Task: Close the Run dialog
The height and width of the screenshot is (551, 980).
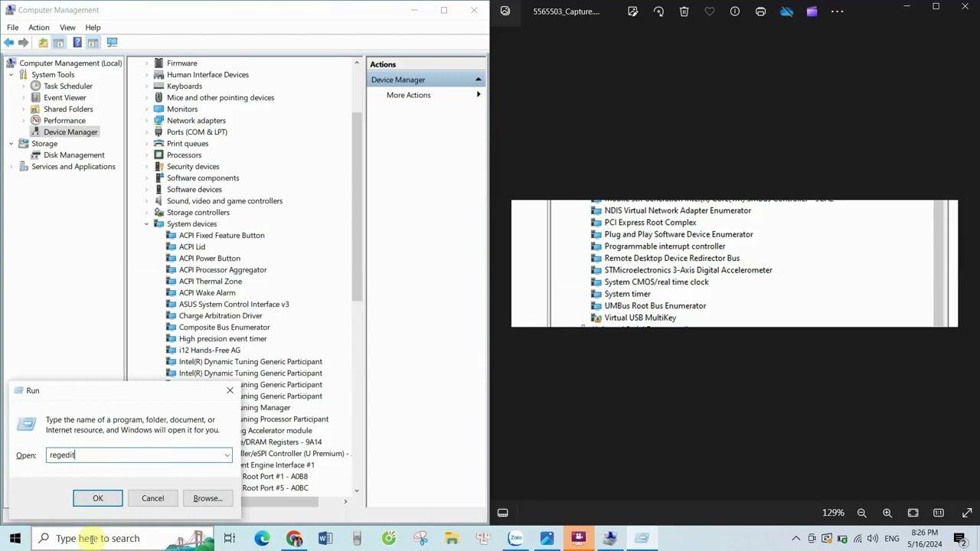Action: click(230, 390)
